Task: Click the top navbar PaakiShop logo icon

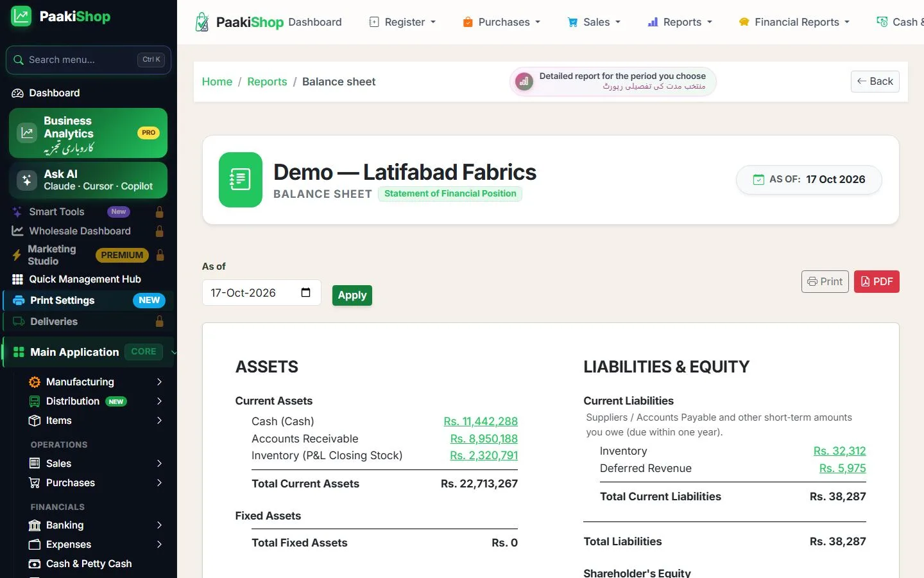Action: [x=202, y=22]
